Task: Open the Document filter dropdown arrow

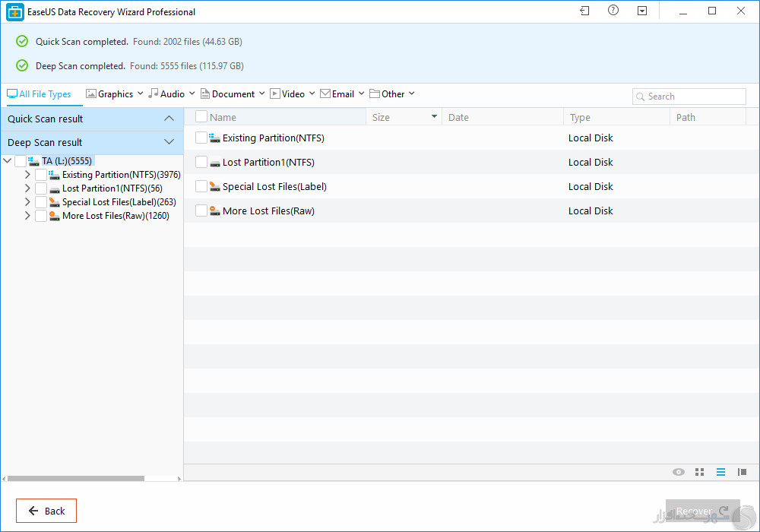Action: coord(261,93)
